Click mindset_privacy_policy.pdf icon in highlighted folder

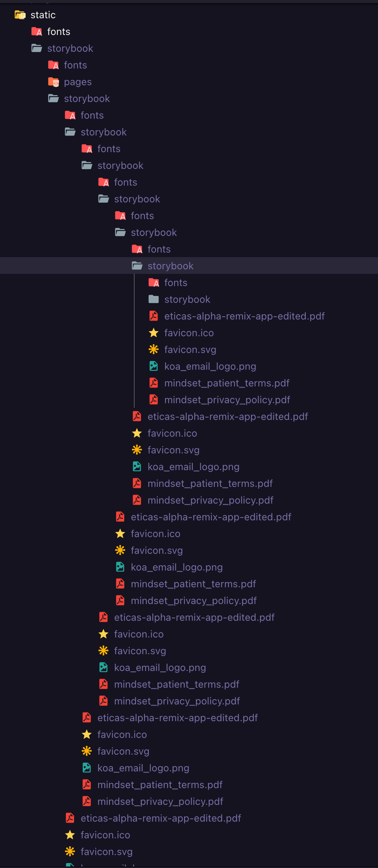tap(154, 400)
